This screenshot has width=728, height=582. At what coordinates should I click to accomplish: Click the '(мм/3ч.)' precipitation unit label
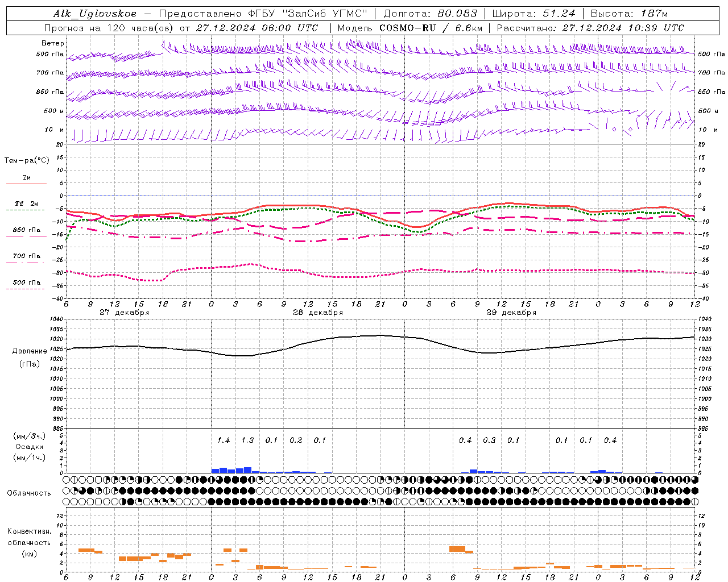coord(30,436)
